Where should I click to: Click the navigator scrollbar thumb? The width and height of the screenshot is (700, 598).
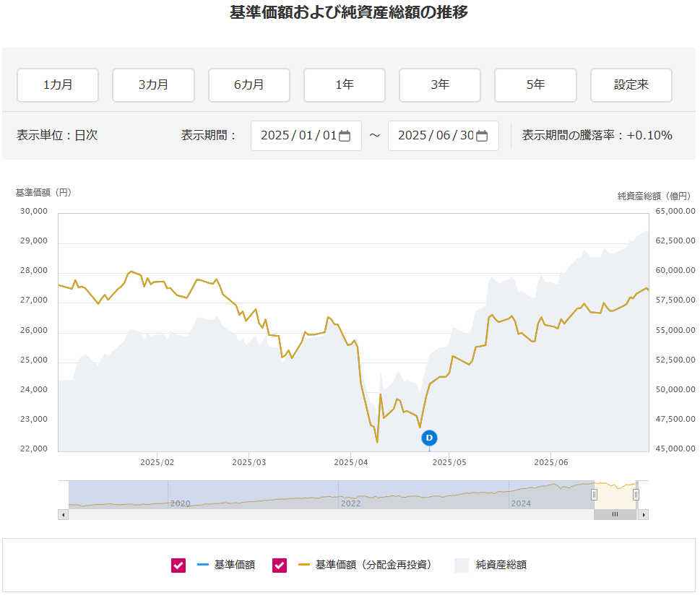pyautogui.click(x=615, y=515)
